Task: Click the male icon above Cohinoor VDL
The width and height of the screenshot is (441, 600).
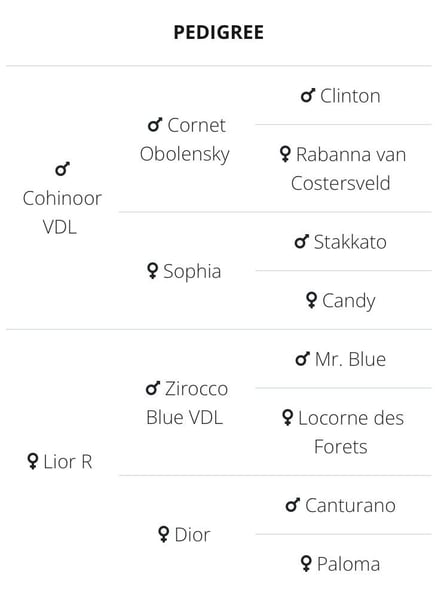Action: click(63, 169)
